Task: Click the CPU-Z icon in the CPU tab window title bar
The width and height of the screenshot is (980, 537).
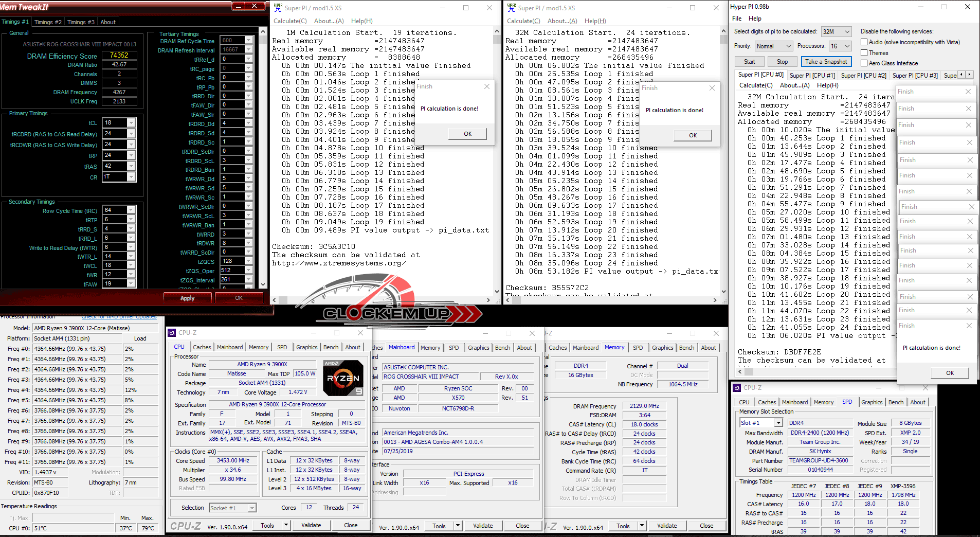Action: [172, 333]
